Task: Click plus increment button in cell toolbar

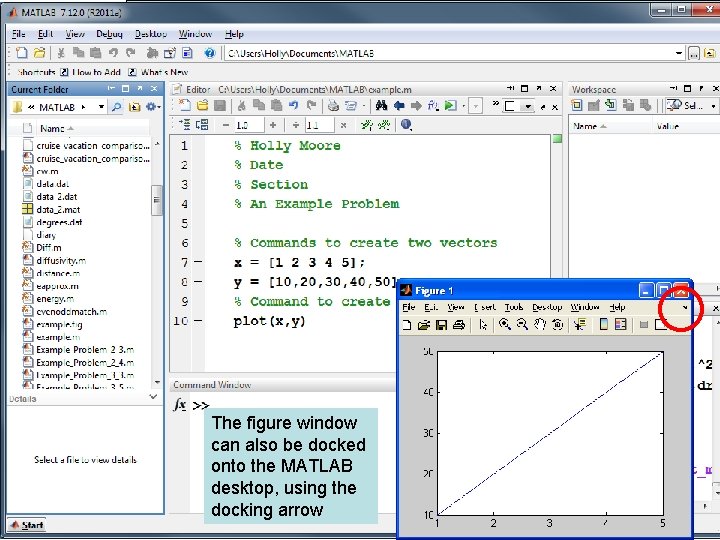Action: click(273, 125)
